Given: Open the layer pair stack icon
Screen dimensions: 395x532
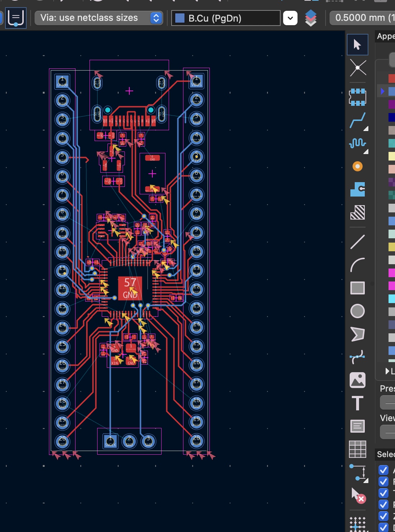Looking at the screenshot, I should (x=311, y=18).
